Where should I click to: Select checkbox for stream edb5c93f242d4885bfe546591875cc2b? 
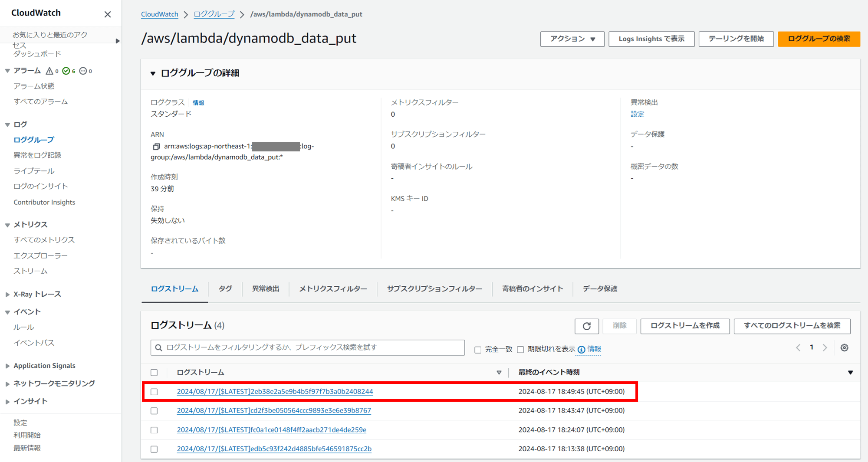click(x=154, y=449)
